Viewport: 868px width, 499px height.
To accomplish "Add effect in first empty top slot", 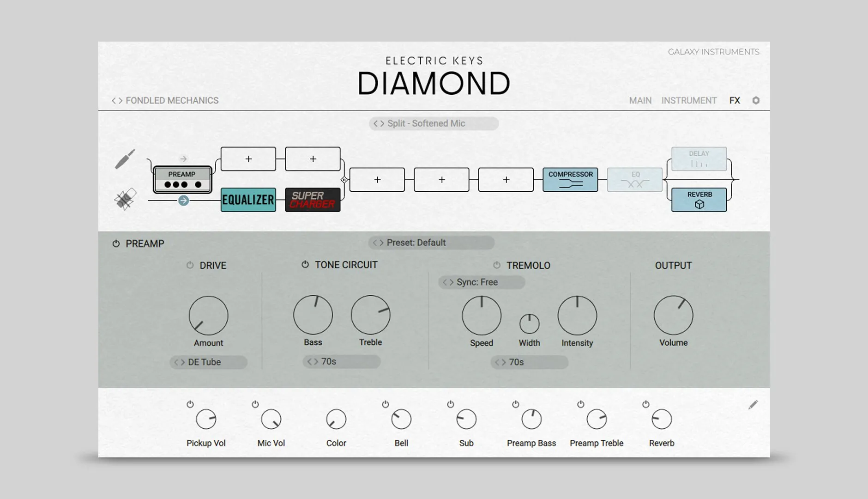I will point(248,159).
